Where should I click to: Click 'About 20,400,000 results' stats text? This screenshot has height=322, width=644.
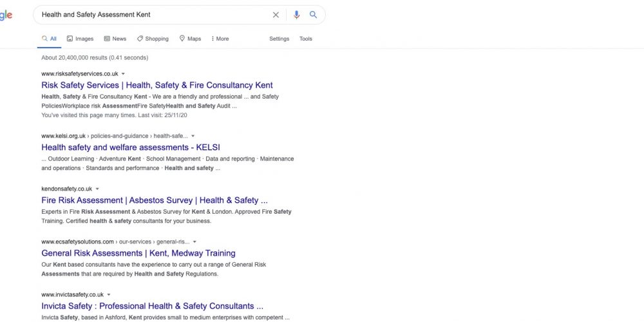click(x=95, y=58)
